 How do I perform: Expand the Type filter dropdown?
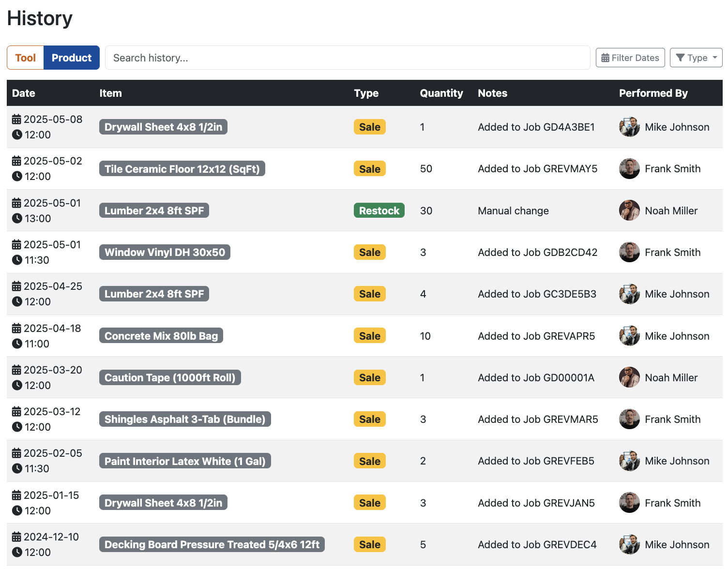(x=696, y=58)
